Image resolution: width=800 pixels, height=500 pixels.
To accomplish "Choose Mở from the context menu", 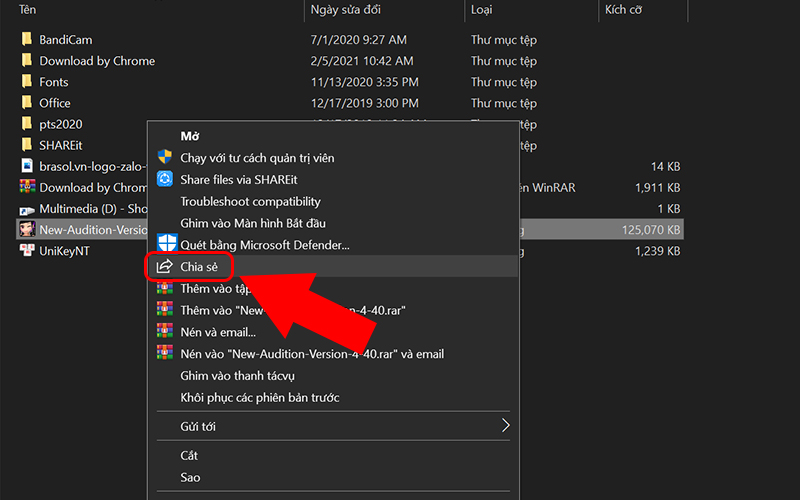I will (x=189, y=136).
